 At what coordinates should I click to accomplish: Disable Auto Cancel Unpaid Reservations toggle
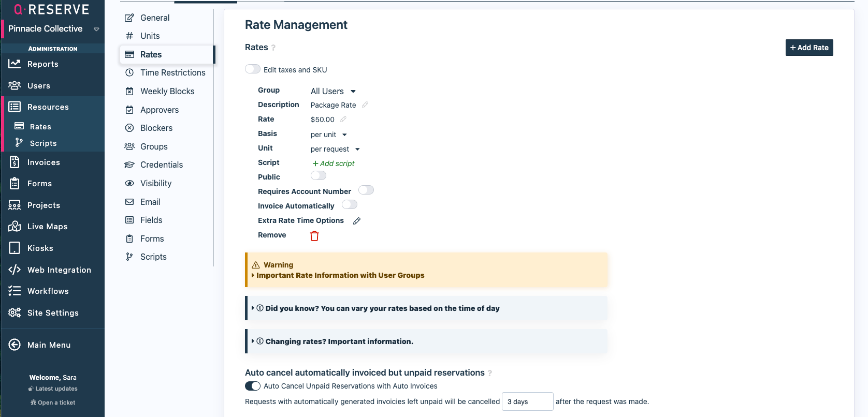pos(253,386)
